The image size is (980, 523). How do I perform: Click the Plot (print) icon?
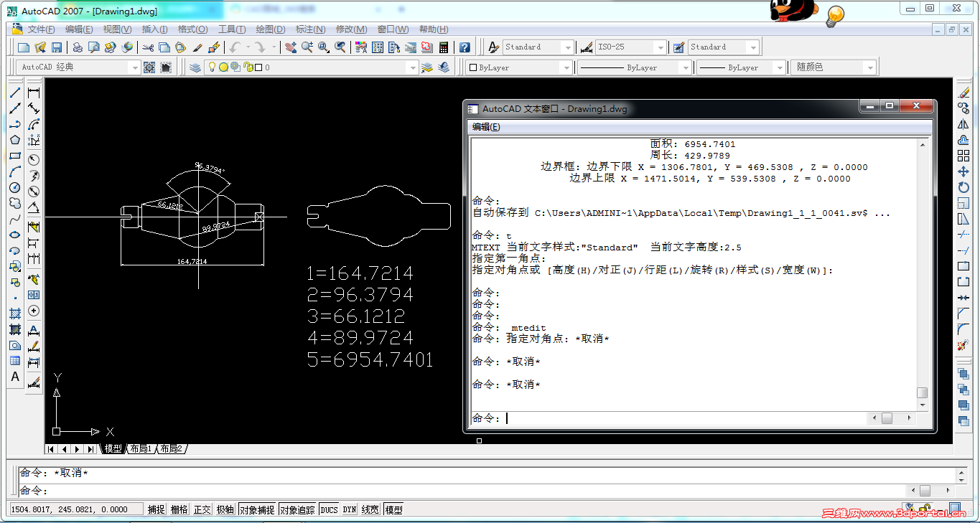[x=77, y=47]
